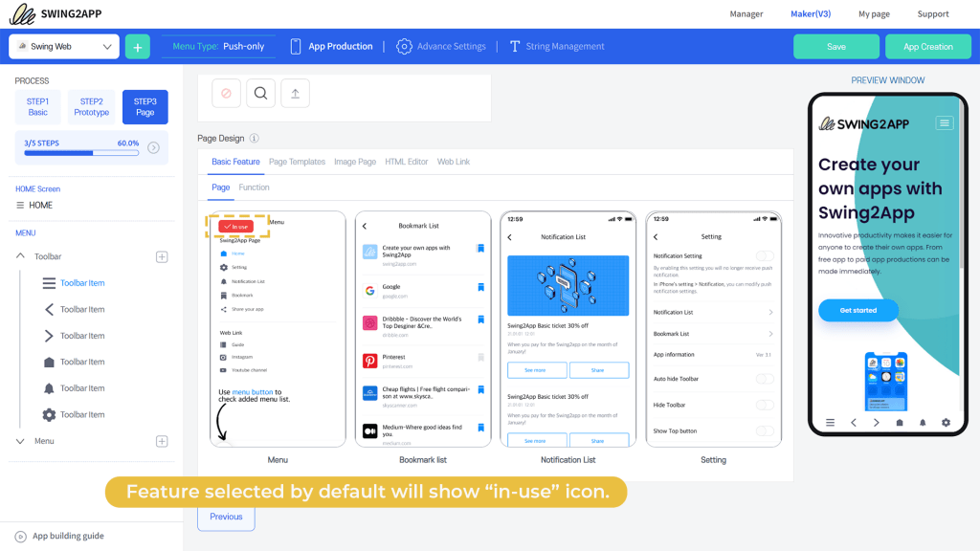Screen dimensions: 980x551
Task: Select HOME under HOME Screen
Action: (x=35, y=205)
